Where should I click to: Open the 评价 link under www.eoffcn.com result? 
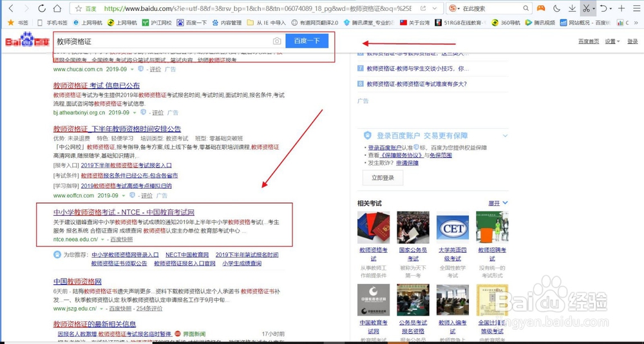(x=147, y=196)
